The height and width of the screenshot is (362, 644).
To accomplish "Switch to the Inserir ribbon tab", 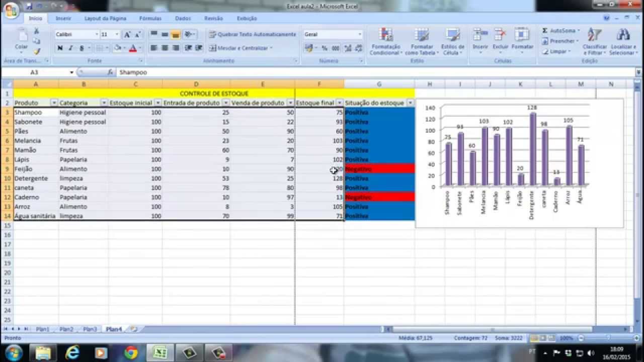I will (x=63, y=18).
